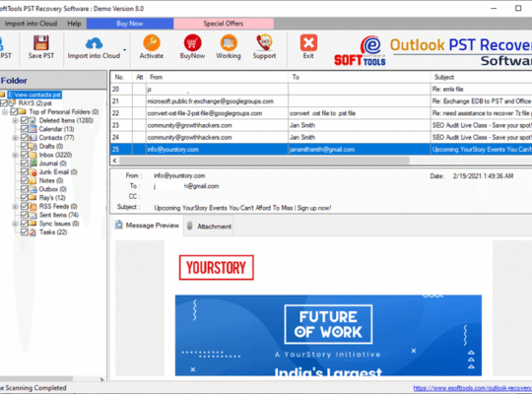The width and height of the screenshot is (532, 394).
Task: Click the red Exit icon
Action: point(308,42)
